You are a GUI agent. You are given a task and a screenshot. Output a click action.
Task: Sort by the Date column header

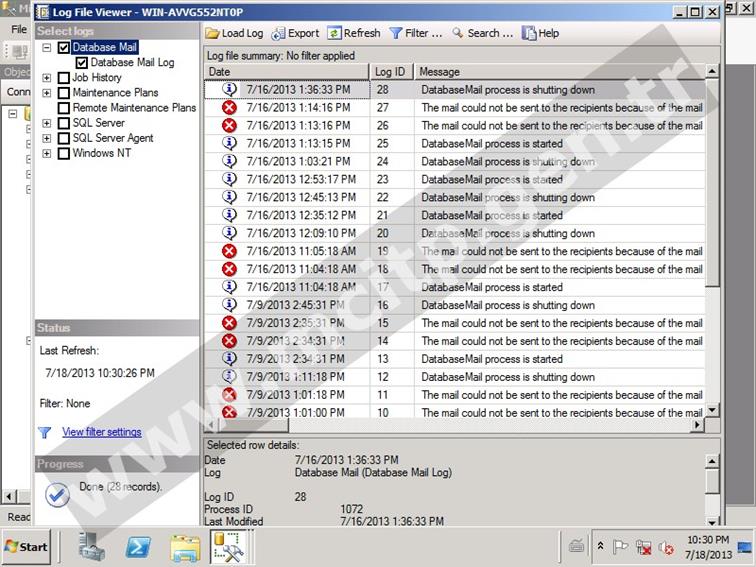(x=286, y=71)
